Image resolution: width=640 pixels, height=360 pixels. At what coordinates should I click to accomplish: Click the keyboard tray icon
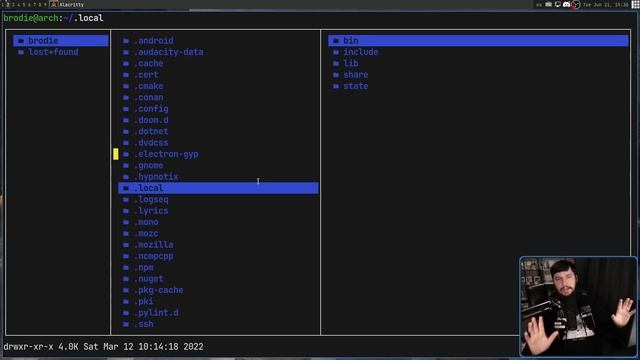[549, 4]
